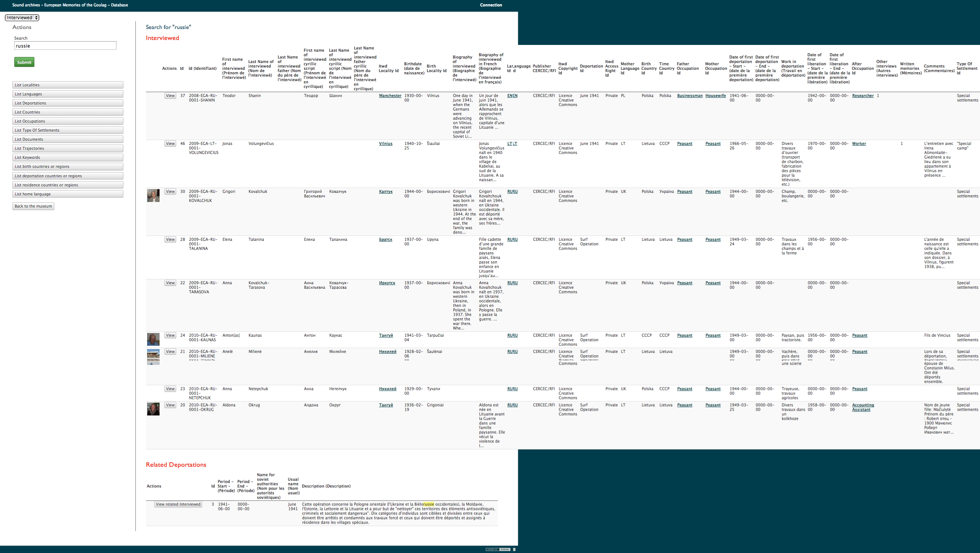Screen dimensions: 980x553
Task: Open Peasant after occupation in Netepchuk row
Action: pos(860,389)
